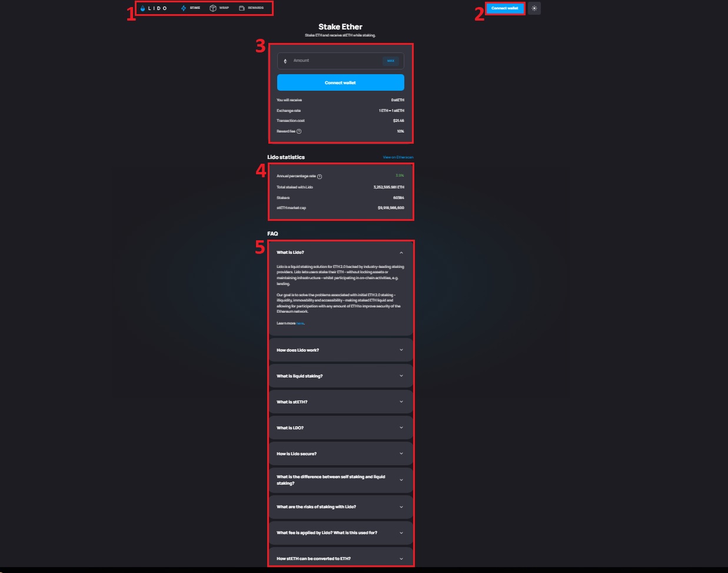Image resolution: width=728 pixels, height=573 pixels.
Task: Expand the "What is stETH?" question
Action: 341,402
